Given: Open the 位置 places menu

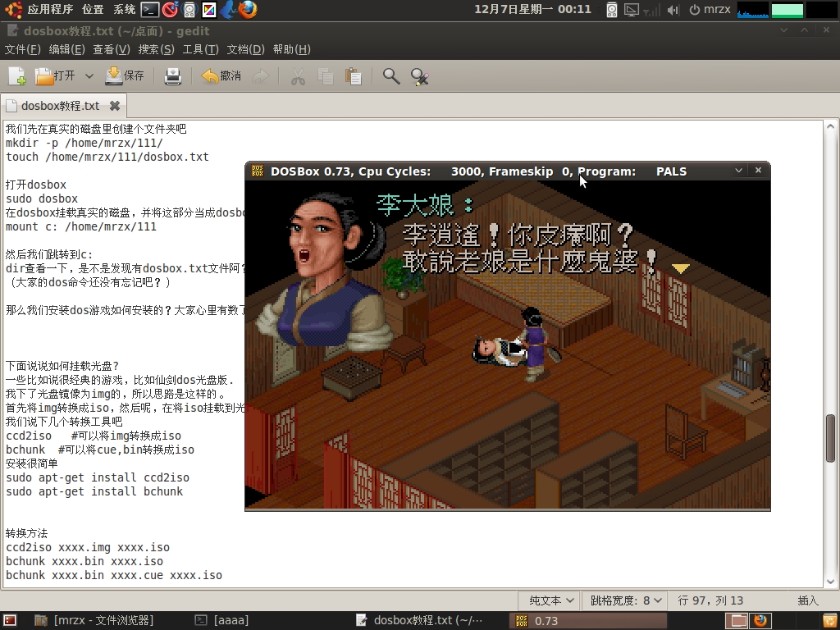Looking at the screenshot, I should tap(93, 9).
